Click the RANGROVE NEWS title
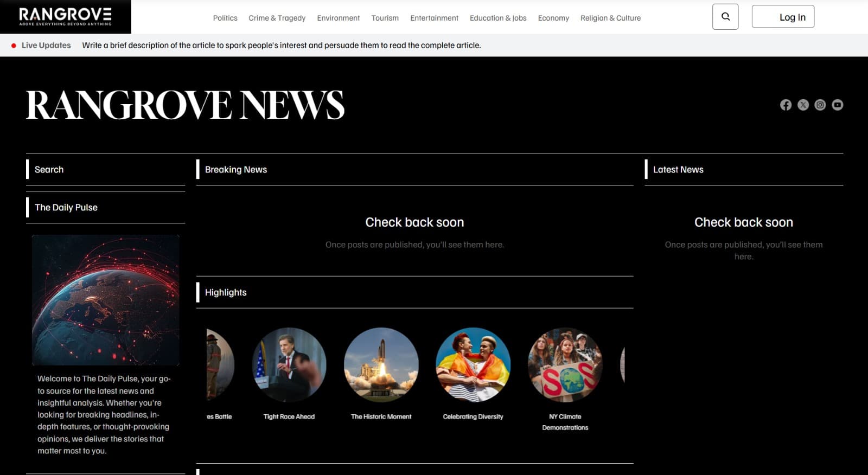The height and width of the screenshot is (475, 868). 186,105
